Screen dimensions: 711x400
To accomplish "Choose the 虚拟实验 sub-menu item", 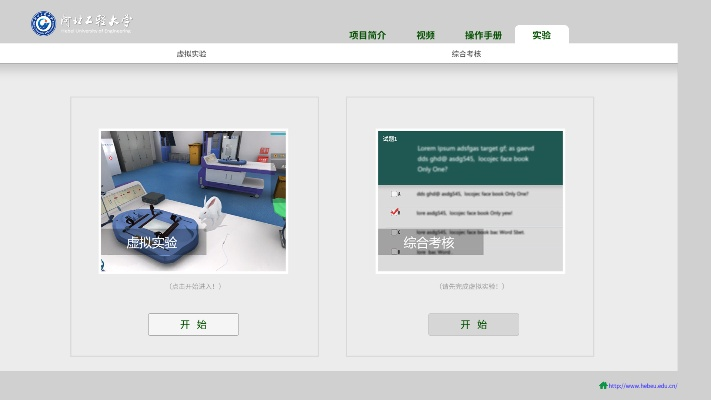I will click(191, 54).
